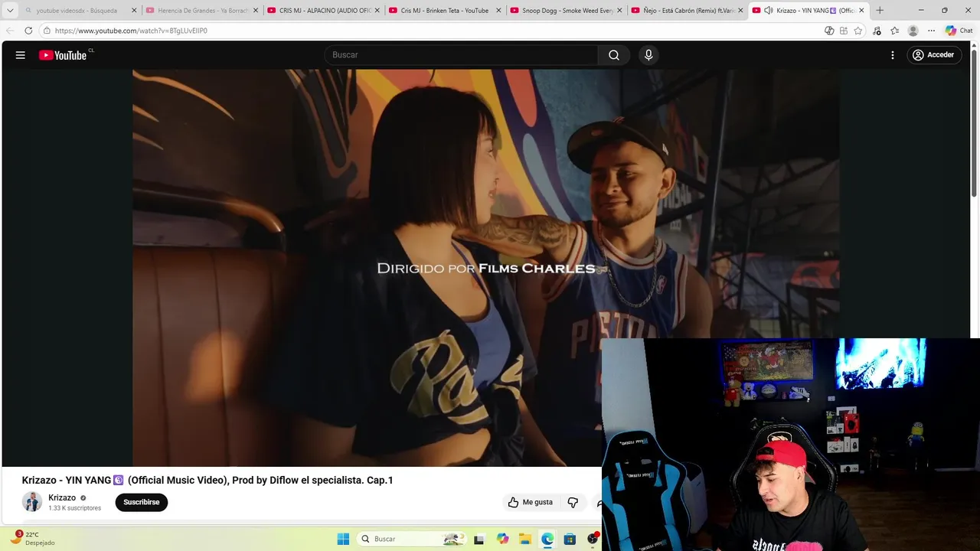
Task: Open Task View on the taskbar
Action: [x=479, y=539]
